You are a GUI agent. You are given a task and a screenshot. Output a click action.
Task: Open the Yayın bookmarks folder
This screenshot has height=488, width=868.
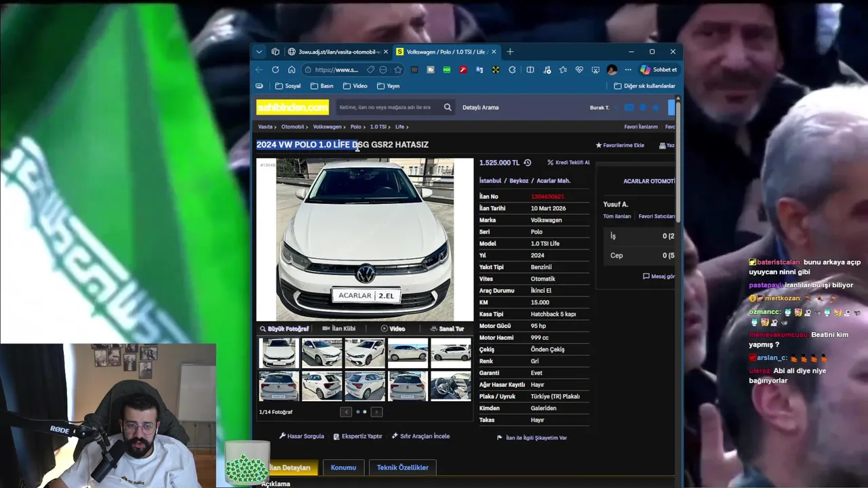coord(389,86)
